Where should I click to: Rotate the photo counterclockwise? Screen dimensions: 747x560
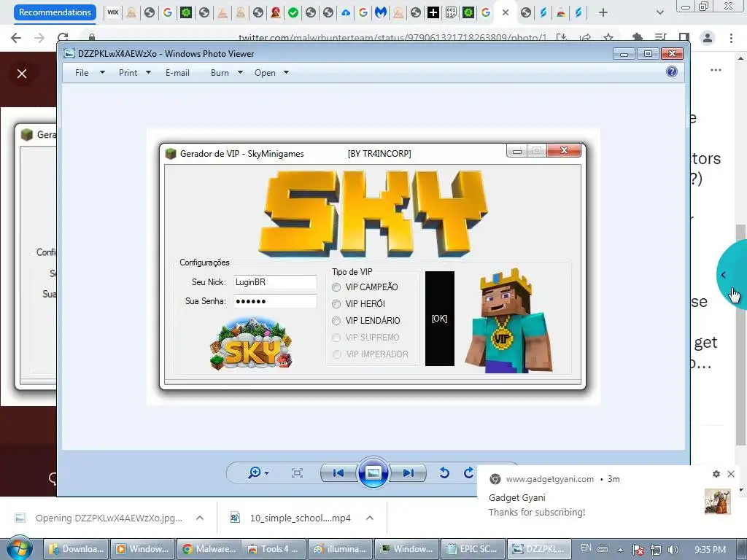coord(444,472)
